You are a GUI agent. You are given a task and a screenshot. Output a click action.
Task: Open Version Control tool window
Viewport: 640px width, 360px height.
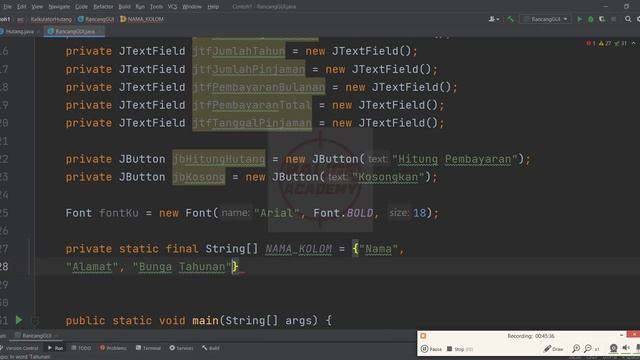pos(19,348)
